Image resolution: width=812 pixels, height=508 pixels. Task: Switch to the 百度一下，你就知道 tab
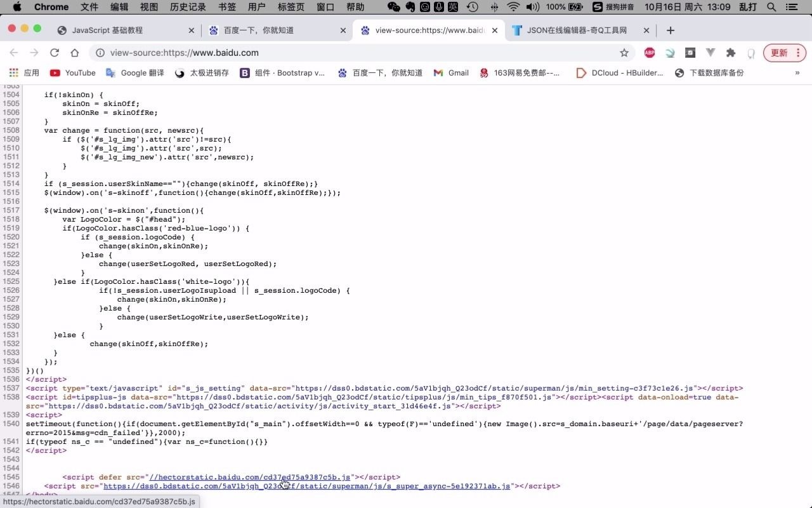(x=260, y=30)
